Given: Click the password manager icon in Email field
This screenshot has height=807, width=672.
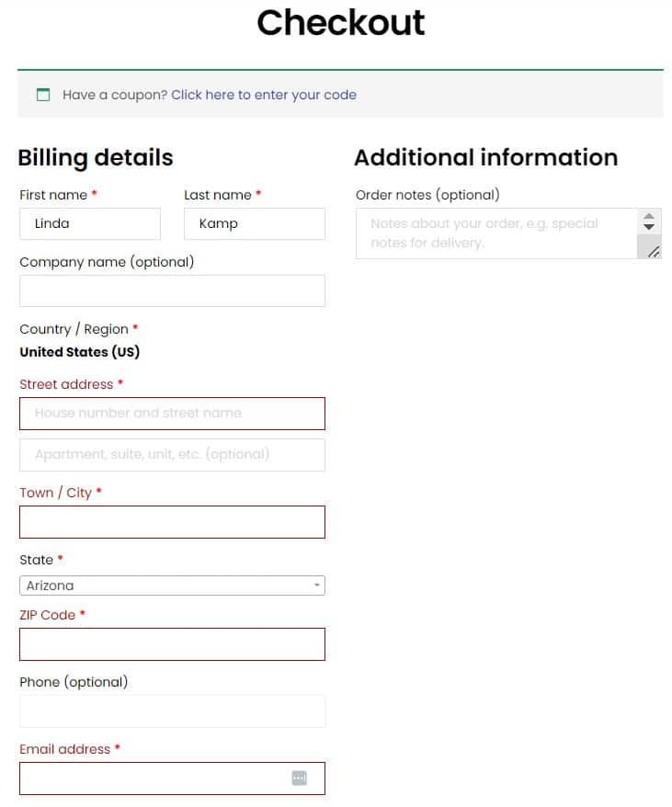Looking at the screenshot, I should pos(299,778).
